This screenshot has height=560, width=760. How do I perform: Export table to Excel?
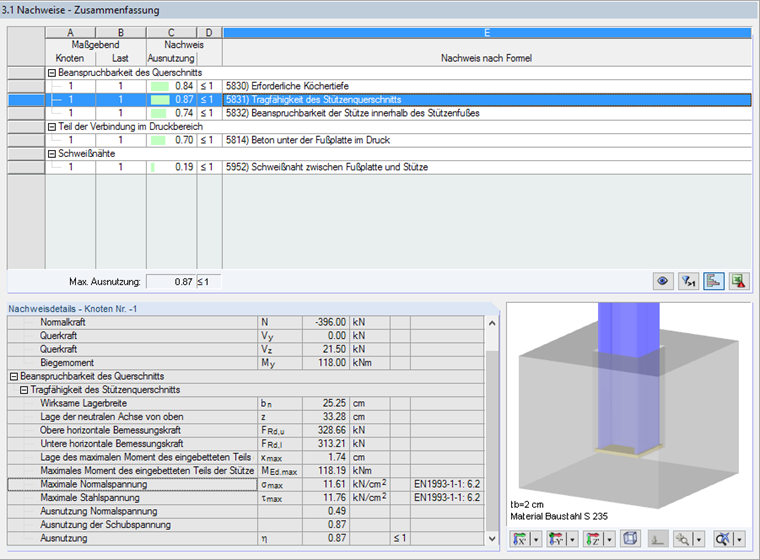tap(739, 281)
